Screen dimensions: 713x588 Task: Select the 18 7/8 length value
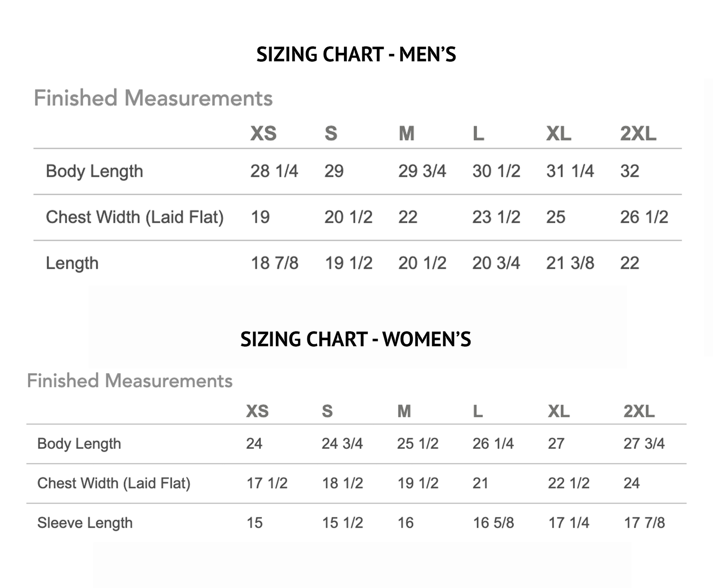coord(274,263)
